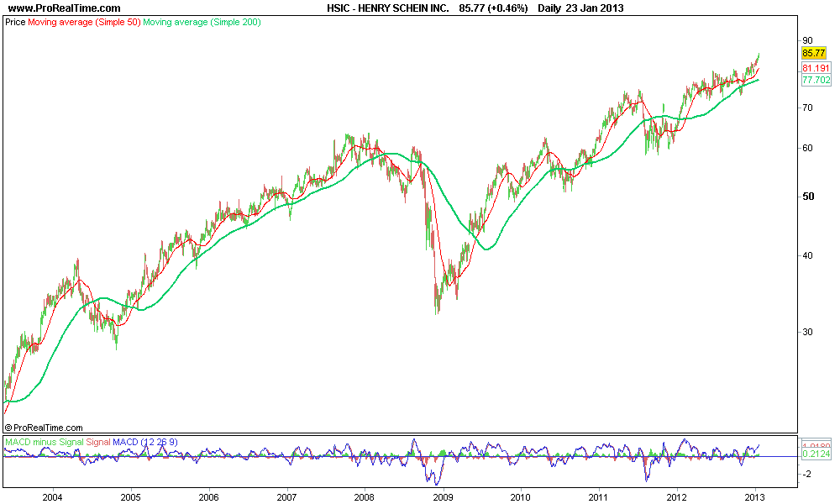Click the Price legend label
Viewport: 840px width, 504px height.
15,23
